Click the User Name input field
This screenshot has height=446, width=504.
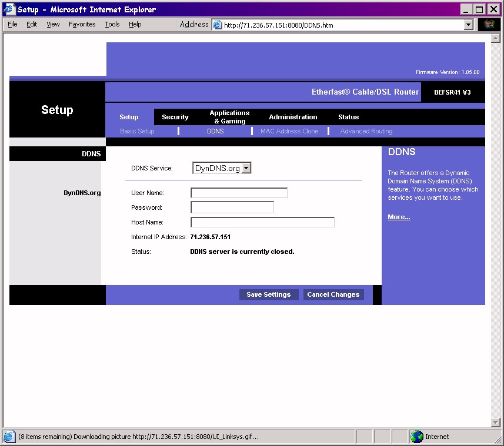pos(239,193)
